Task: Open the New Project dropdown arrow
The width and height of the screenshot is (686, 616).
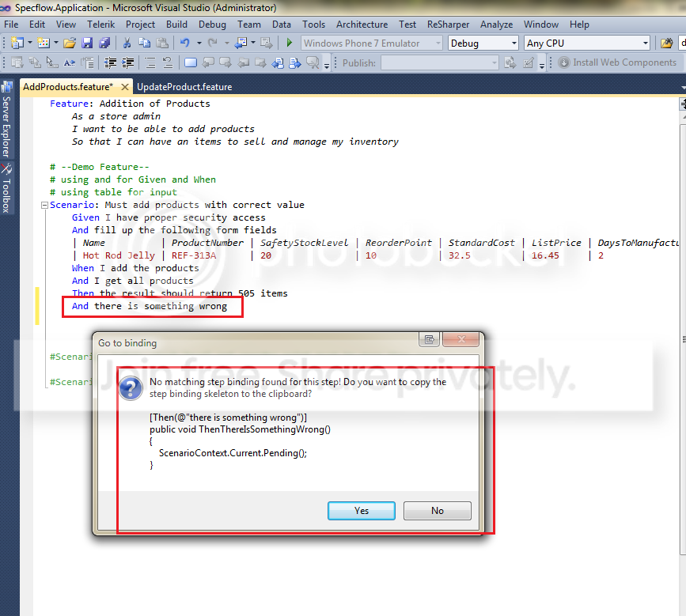Action: click(30, 43)
